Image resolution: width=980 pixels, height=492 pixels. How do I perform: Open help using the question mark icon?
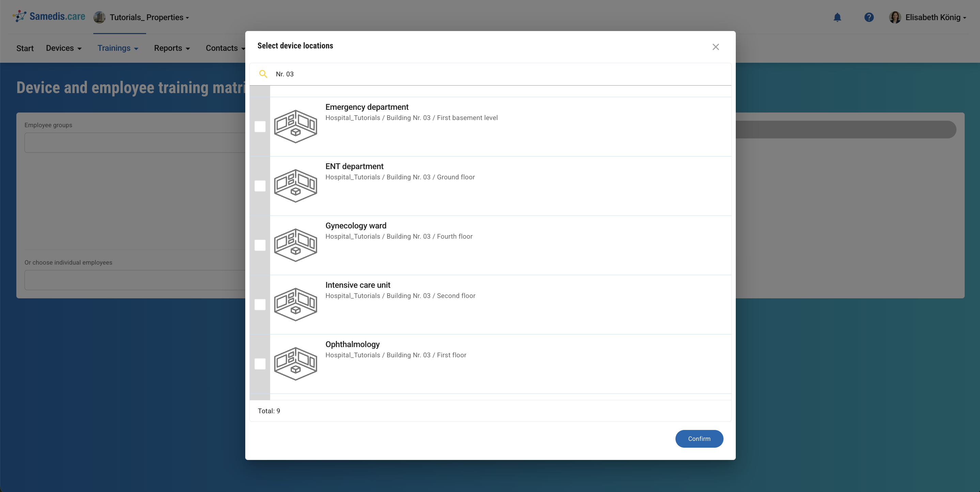click(x=869, y=17)
